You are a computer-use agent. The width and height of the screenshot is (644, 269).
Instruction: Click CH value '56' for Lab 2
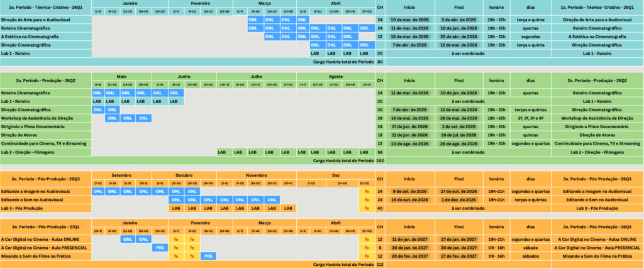pos(380,152)
